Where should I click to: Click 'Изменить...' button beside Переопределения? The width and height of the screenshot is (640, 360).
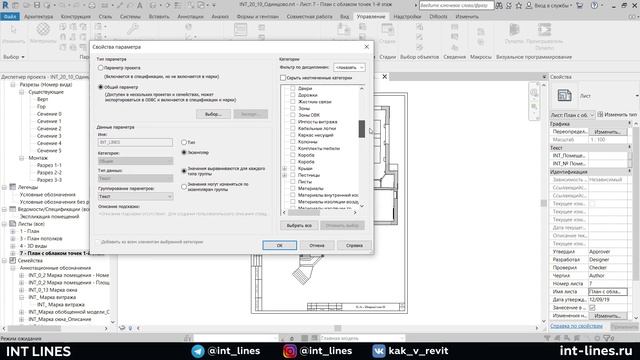point(608,131)
